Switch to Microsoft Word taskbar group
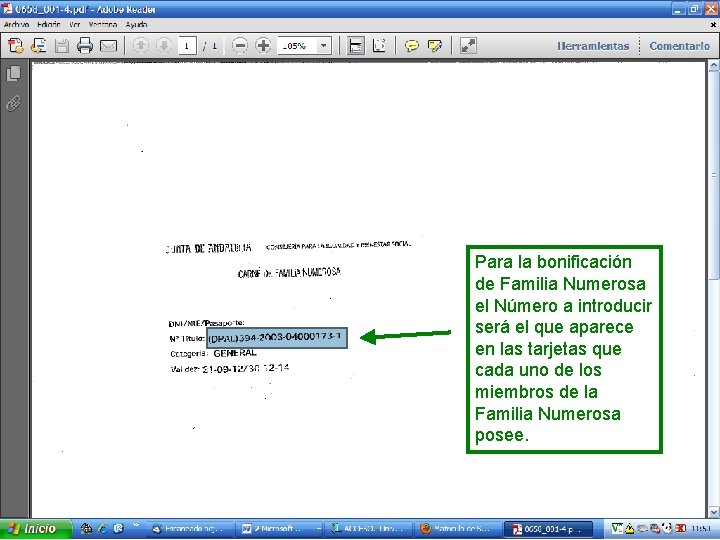 (x=279, y=529)
